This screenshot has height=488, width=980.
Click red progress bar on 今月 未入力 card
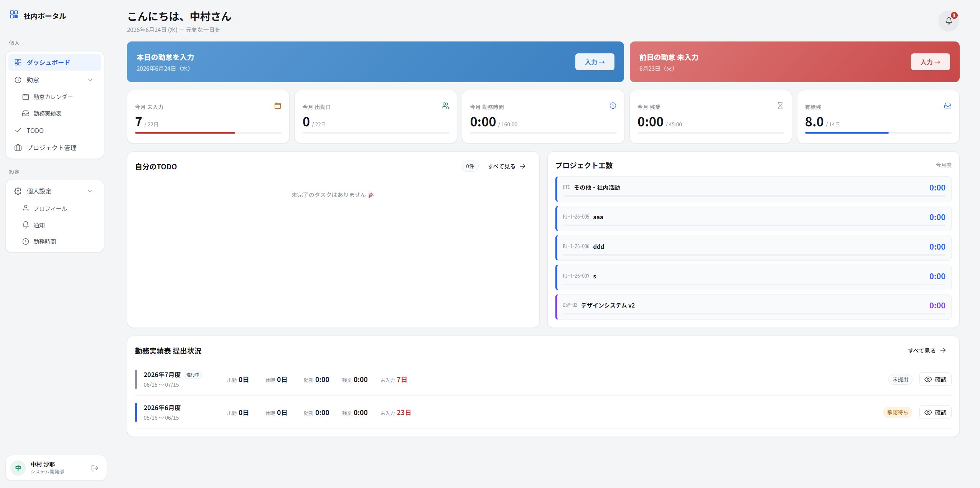(x=185, y=133)
